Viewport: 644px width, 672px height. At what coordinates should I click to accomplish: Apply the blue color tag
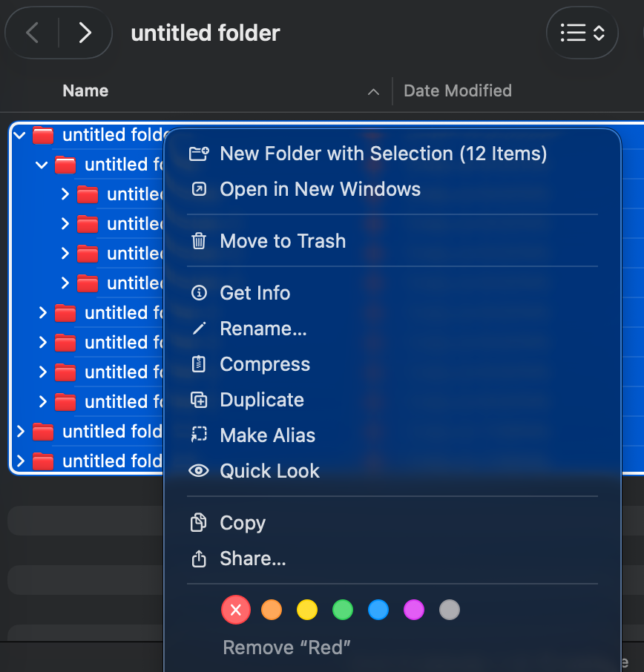[378, 610]
